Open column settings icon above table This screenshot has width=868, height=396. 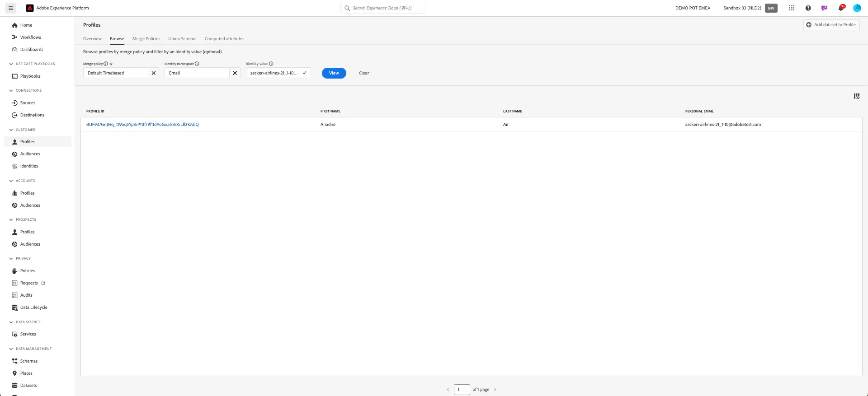click(x=856, y=96)
